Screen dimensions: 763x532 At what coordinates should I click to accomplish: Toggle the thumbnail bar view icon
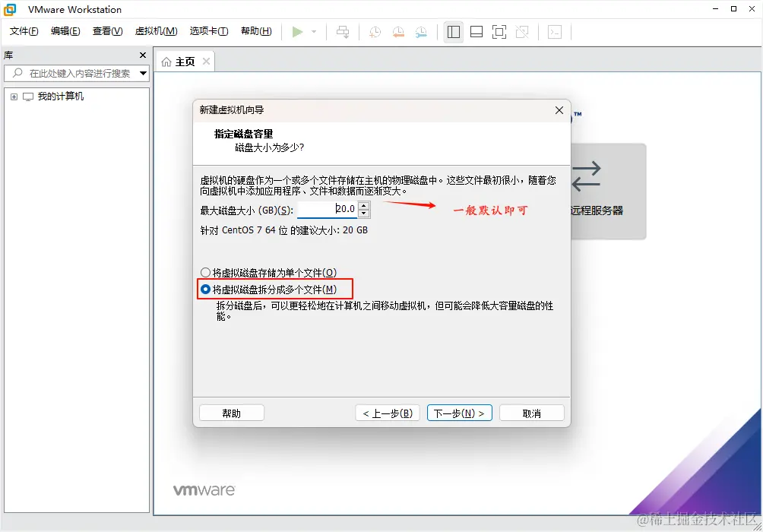(x=476, y=32)
